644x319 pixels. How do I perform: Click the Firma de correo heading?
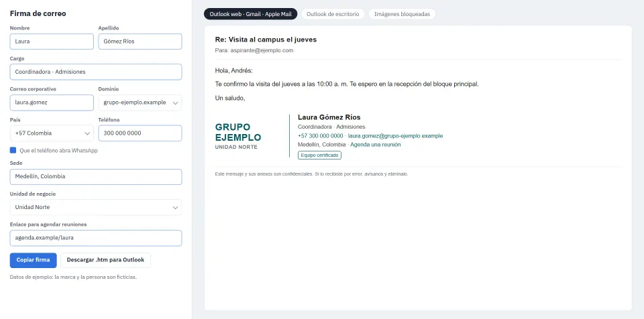click(38, 13)
